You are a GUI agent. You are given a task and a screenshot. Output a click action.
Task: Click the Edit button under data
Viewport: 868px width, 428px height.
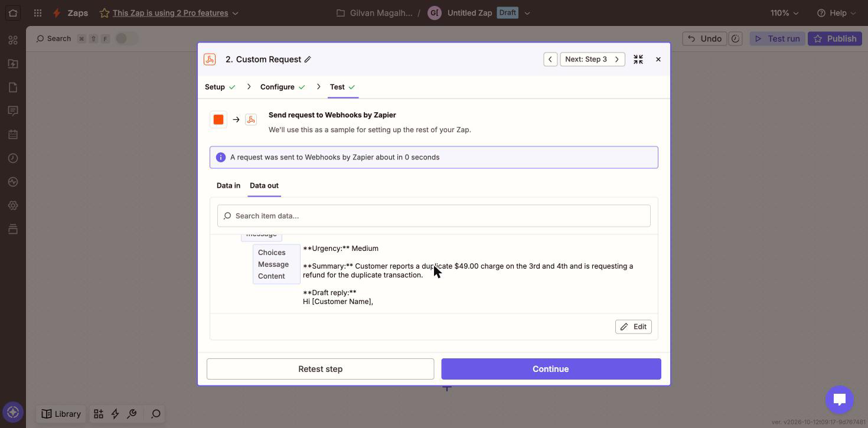(x=633, y=326)
